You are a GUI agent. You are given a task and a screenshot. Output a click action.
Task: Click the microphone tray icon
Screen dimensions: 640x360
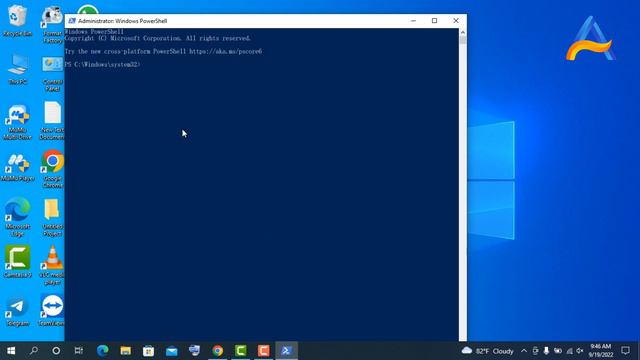tap(546, 351)
